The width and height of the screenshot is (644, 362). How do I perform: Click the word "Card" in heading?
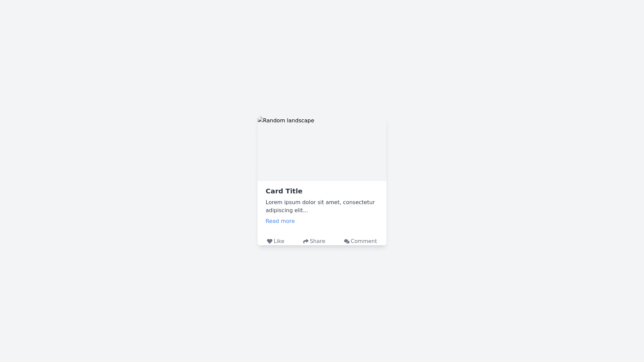[x=274, y=191]
